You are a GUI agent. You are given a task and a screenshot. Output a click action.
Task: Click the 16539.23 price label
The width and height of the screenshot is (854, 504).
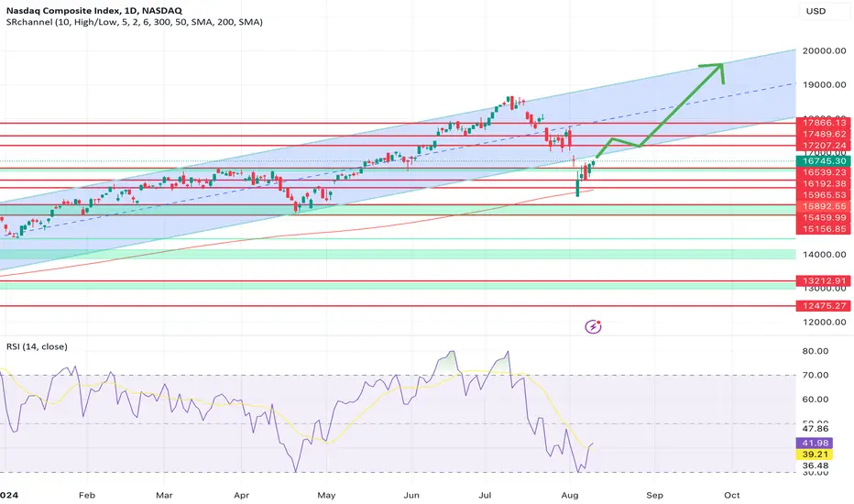[824, 172]
